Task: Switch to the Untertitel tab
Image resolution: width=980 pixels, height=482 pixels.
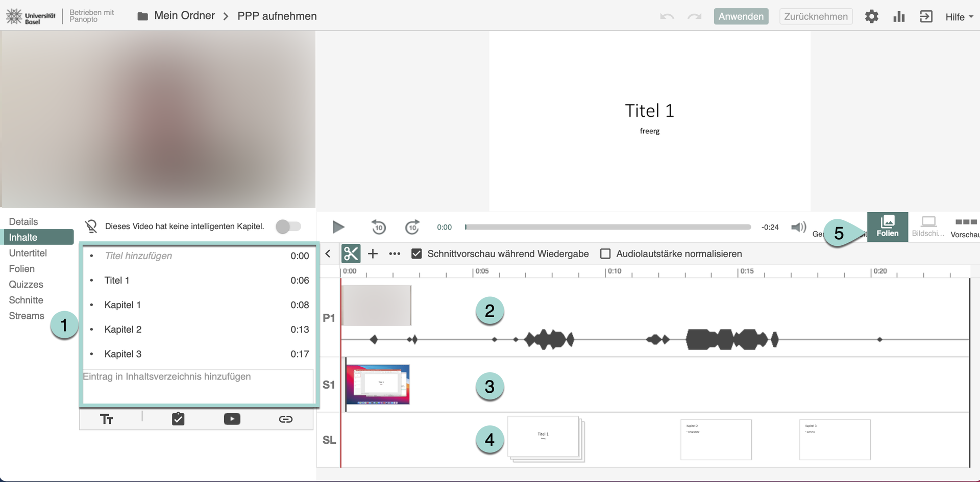Action: 28,253
